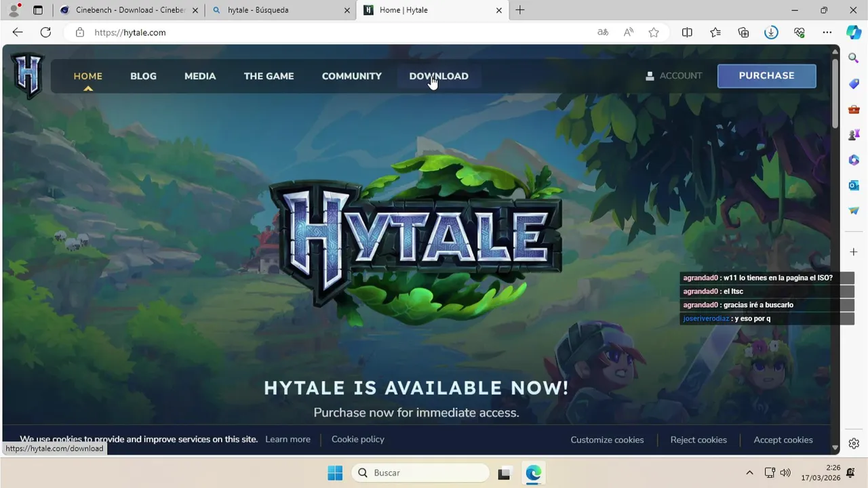Open the tab actions menu icon

38,10
